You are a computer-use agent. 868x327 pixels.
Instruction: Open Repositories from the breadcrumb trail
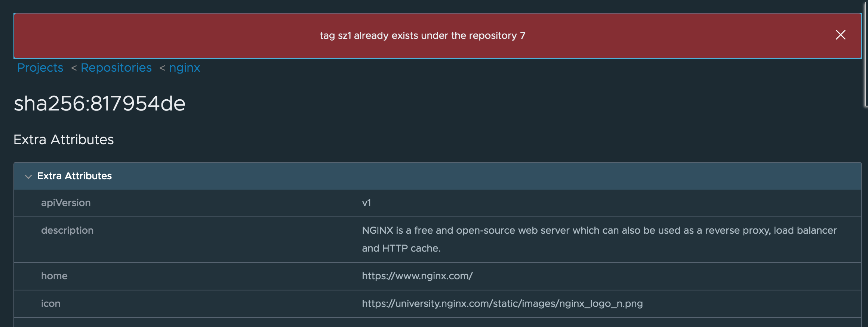[116, 68]
